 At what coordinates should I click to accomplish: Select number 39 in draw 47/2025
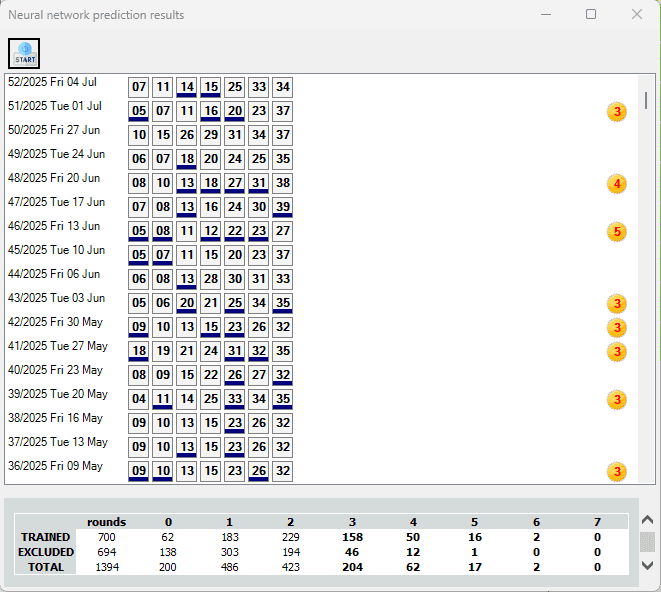(283, 207)
